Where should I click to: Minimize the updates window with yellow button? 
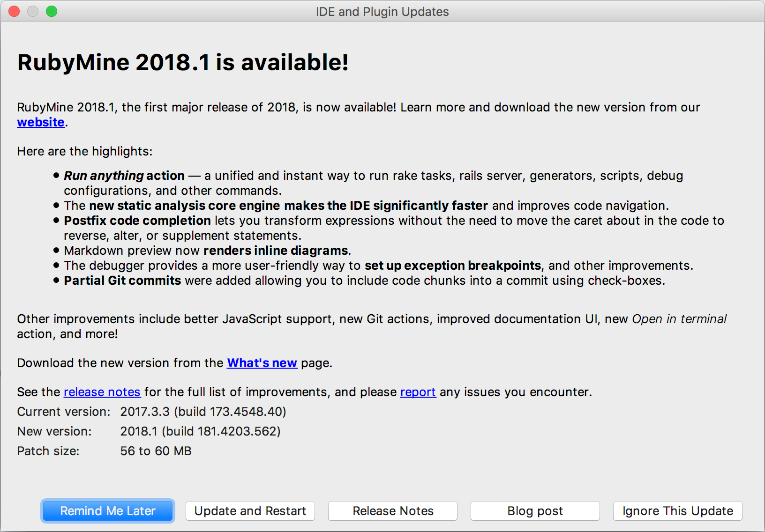tap(33, 11)
